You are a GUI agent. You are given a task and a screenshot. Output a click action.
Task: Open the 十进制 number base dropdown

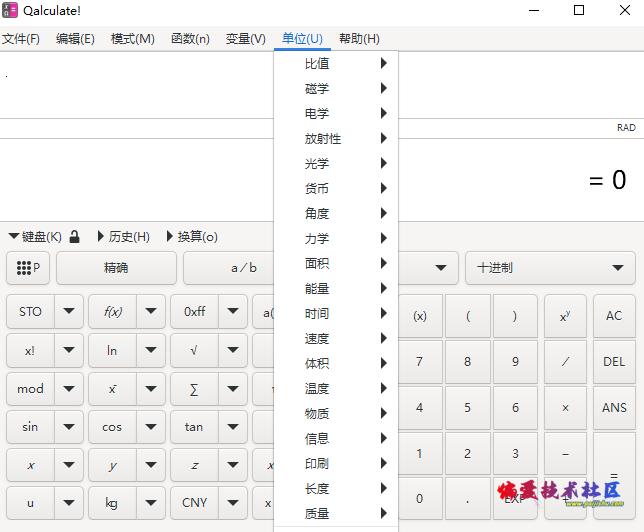point(550,268)
